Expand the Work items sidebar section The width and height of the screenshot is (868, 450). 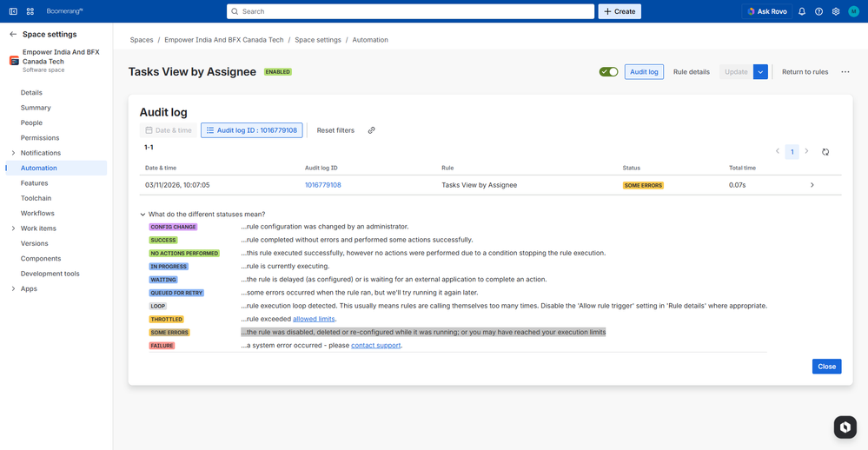tap(13, 228)
